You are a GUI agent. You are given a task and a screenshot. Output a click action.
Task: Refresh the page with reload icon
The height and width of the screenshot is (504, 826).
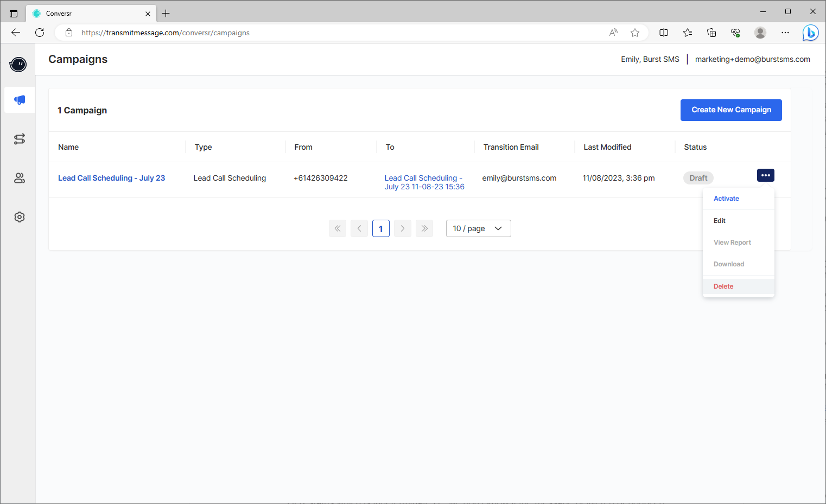click(40, 33)
